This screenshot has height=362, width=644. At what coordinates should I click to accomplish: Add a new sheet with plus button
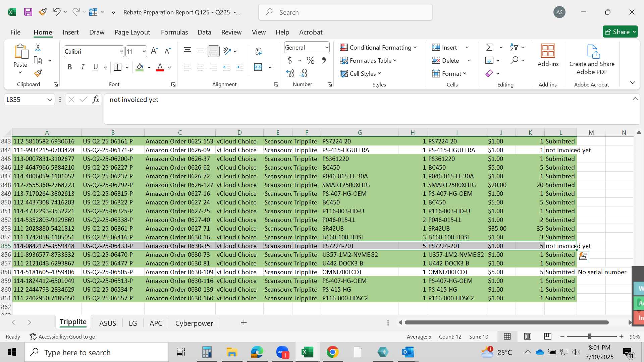pos(244,322)
